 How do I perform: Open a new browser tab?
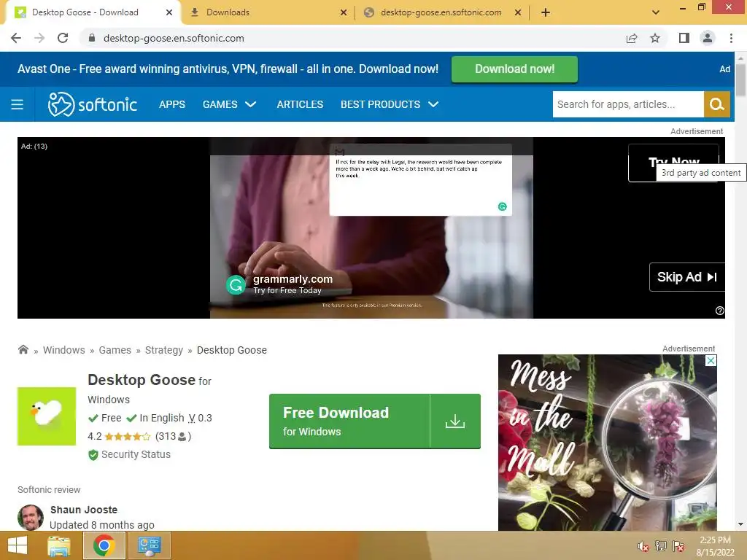(546, 12)
